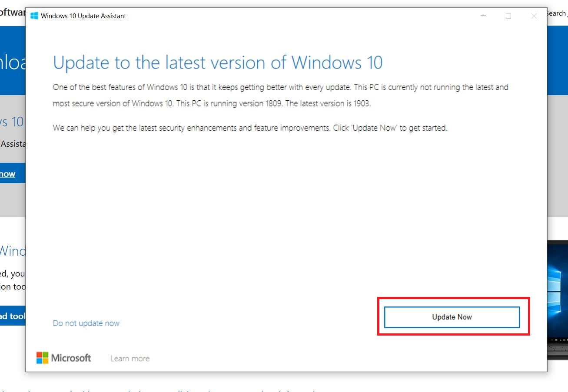
Task: Click Search at the page's top right
Action: pyautogui.click(x=556, y=13)
